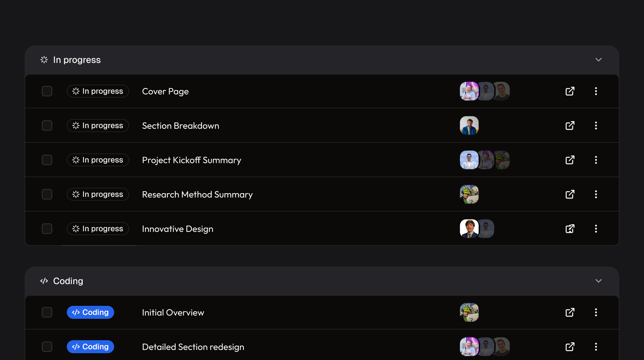Open Detailed Section redesign externally
The height and width of the screenshot is (360, 644).
tap(570, 347)
